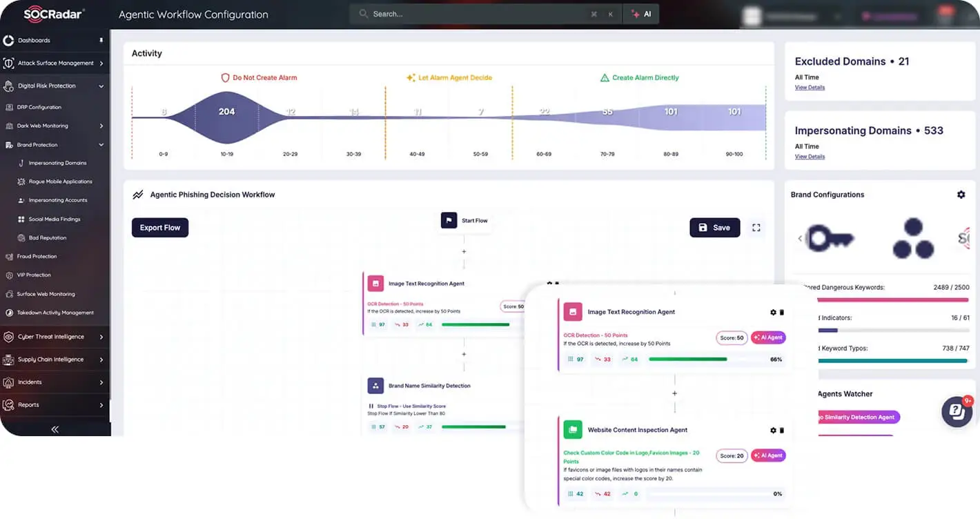980x519 pixels.
Task: Click the Start Flow flag icon
Action: pyautogui.click(x=449, y=221)
